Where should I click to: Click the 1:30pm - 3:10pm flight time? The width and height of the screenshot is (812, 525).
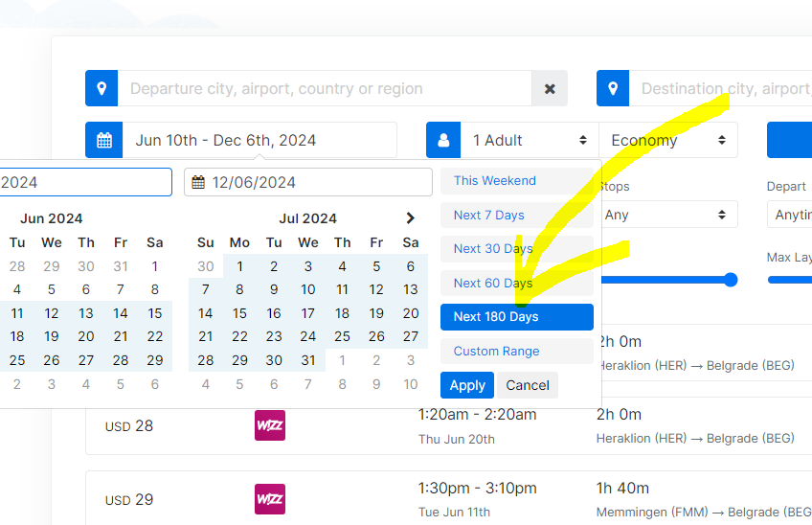point(478,489)
